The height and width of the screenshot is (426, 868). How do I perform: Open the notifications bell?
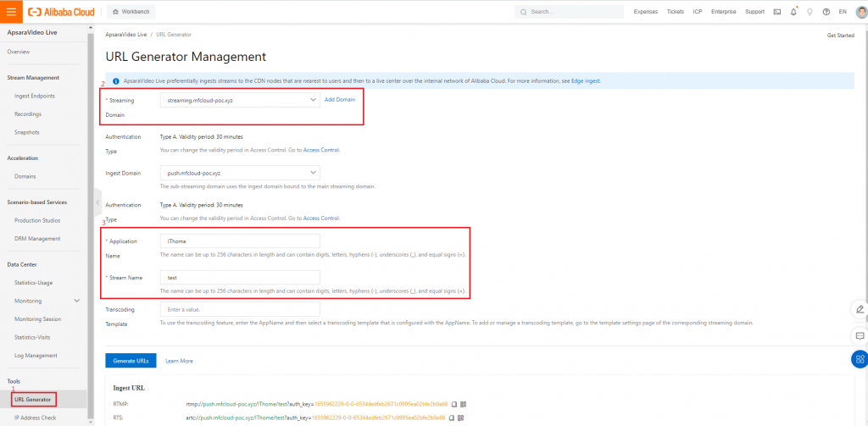[793, 12]
